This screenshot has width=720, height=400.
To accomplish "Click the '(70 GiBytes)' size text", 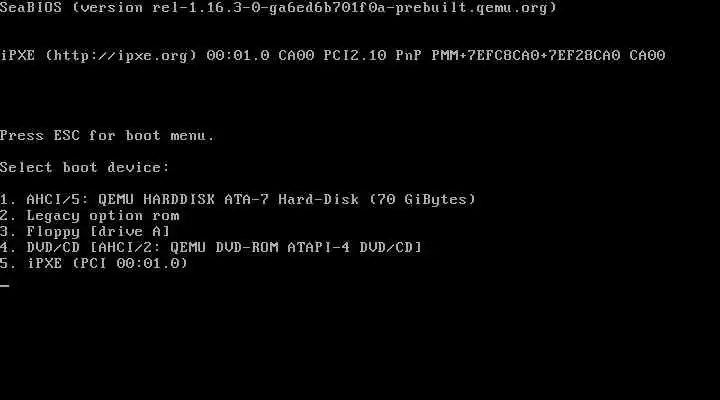I will tap(422, 200).
